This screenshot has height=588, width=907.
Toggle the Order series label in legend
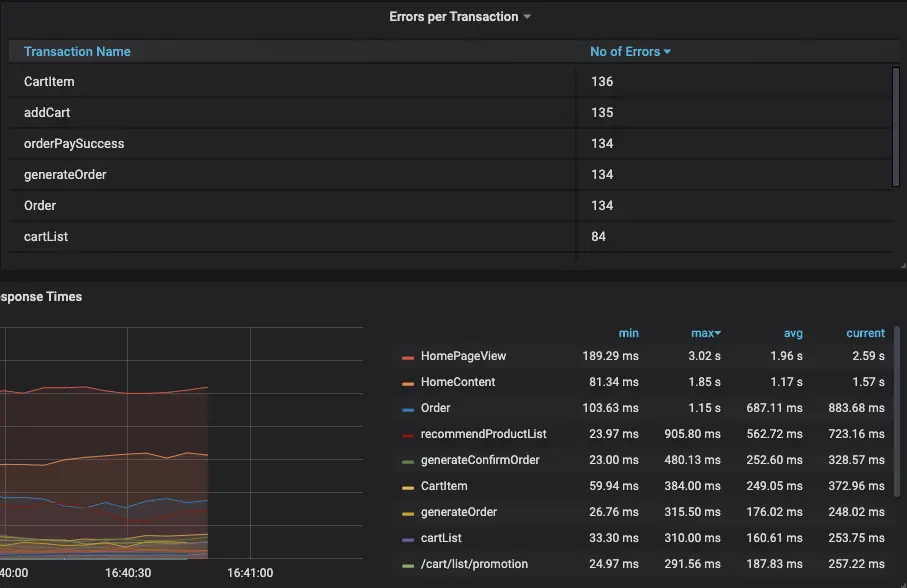(x=435, y=408)
